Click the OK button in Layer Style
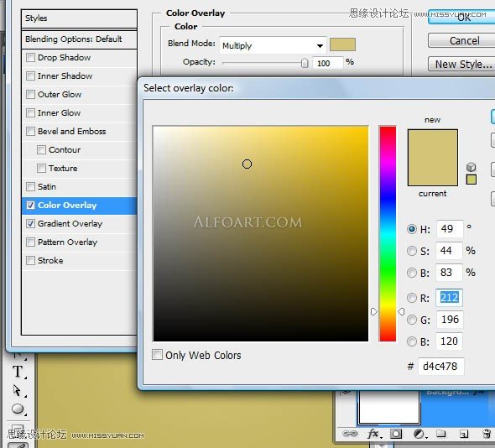 pyautogui.click(x=461, y=17)
